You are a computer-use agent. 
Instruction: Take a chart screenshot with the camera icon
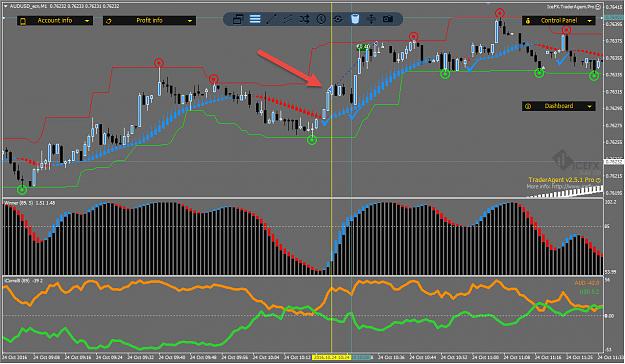(x=388, y=19)
